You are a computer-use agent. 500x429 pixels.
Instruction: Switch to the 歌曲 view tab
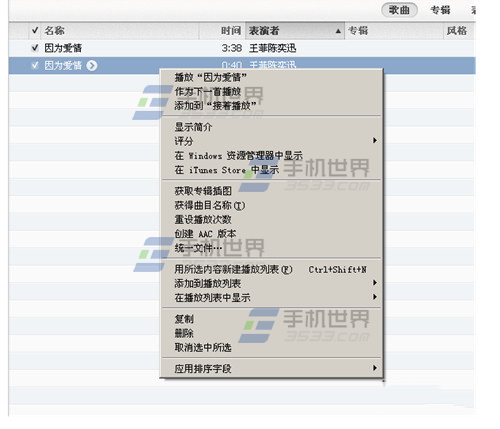tap(399, 10)
